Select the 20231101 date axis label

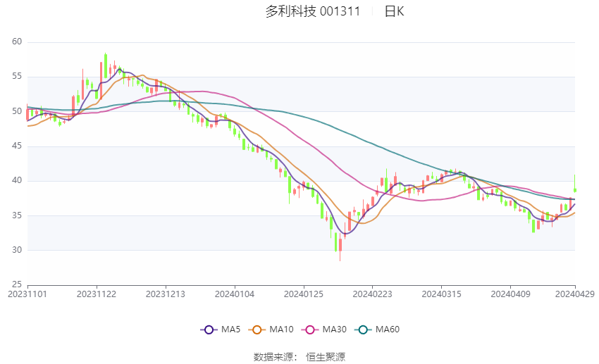[27, 294]
